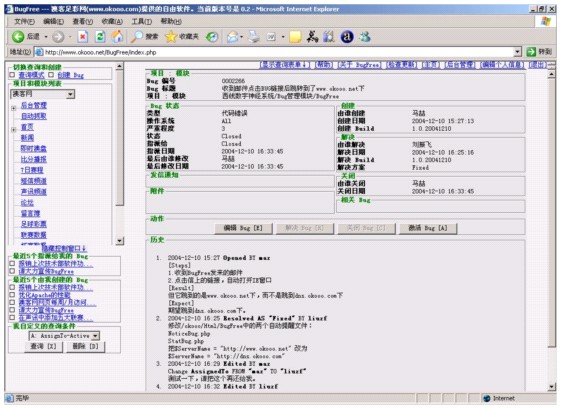Click the 后台管理 link in top navigation
Viewport: 562px width, 409px height.
click(460, 65)
